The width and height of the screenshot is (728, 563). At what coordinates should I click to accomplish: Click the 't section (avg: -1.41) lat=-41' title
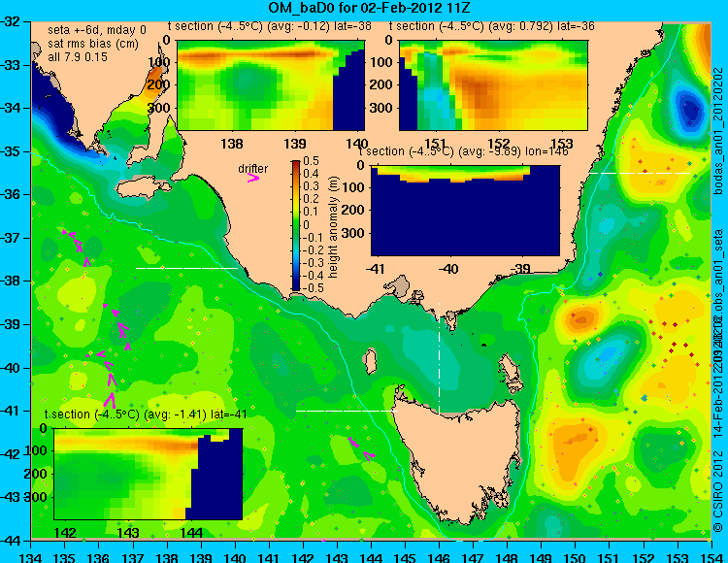(x=146, y=414)
